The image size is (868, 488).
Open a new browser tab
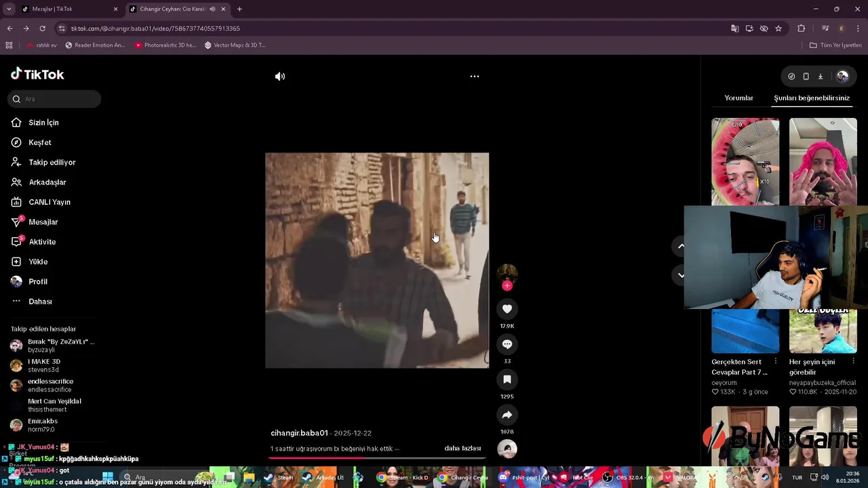pyautogui.click(x=239, y=9)
